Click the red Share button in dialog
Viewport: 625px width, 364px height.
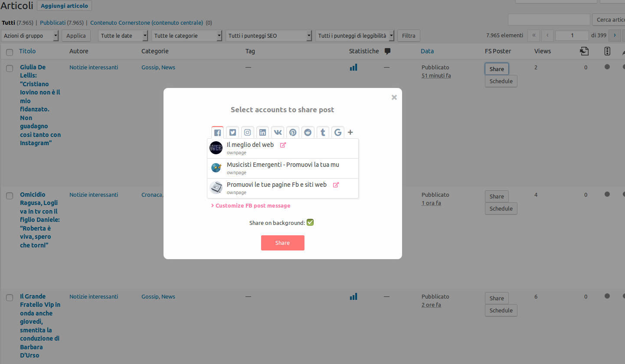click(x=283, y=243)
